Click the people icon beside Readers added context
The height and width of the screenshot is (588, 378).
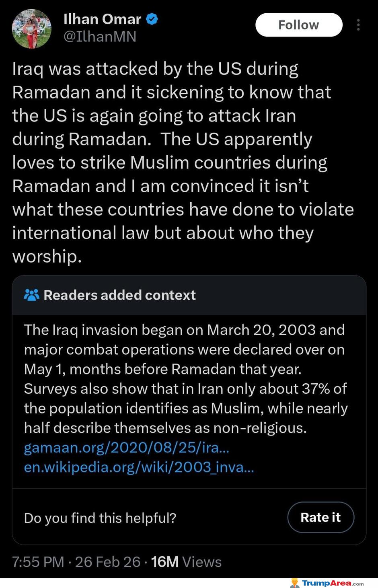(31, 295)
